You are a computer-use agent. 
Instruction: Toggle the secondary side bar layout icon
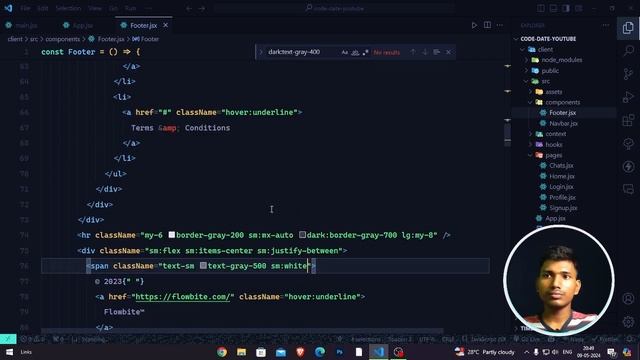coord(566,8)
